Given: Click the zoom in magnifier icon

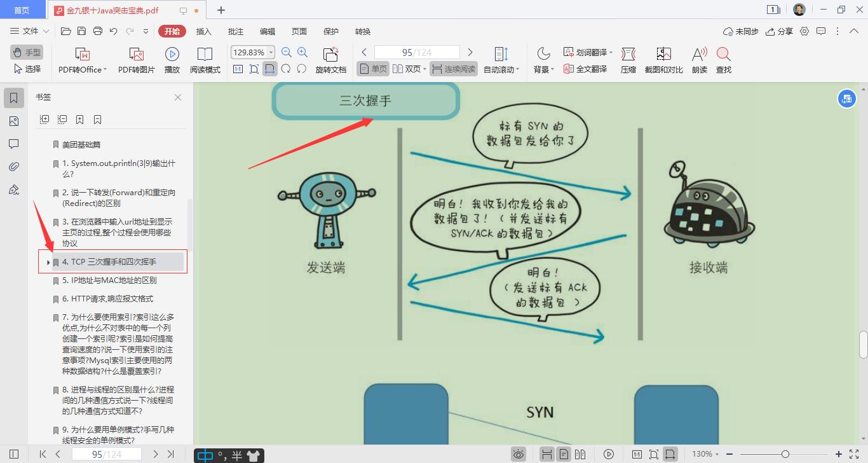Looking at the screenshot, I should (302, 53).
